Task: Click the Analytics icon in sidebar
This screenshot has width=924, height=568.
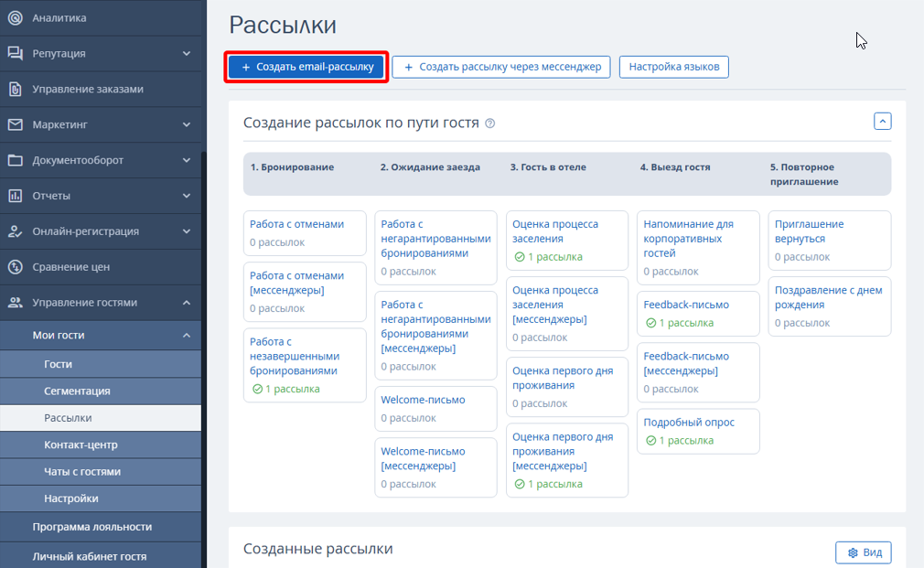Action: click(x=15, y=17)
